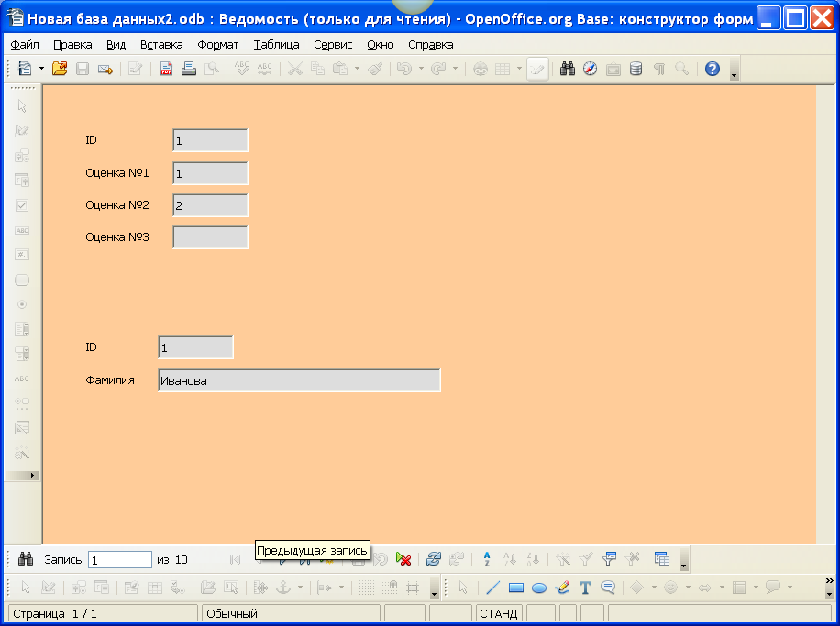840x626 pixels.
Task: Click the Обычный page style status field
Action: (291, 613)
